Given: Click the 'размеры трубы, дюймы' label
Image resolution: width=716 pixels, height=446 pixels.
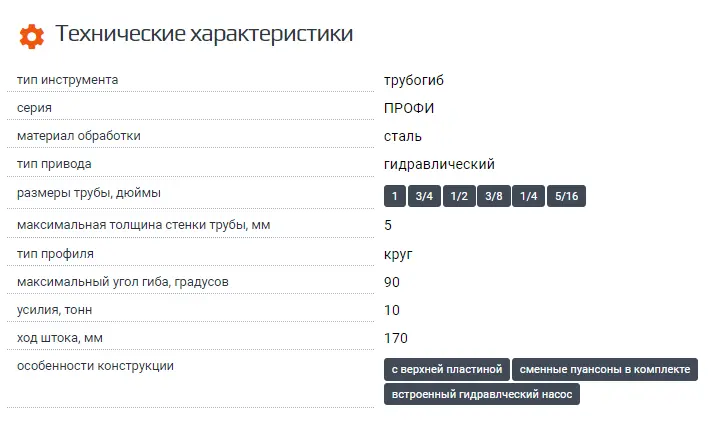Looking at the screenshot, I should (89, 193).
